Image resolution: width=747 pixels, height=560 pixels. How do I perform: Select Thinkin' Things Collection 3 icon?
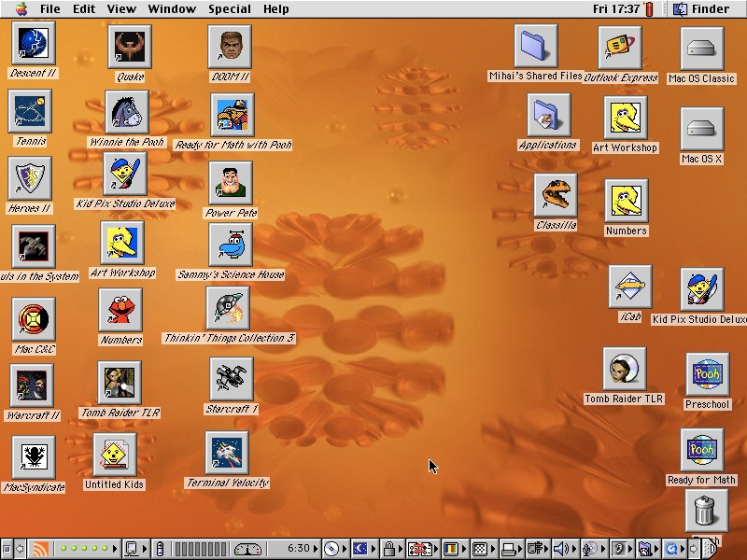228,308
